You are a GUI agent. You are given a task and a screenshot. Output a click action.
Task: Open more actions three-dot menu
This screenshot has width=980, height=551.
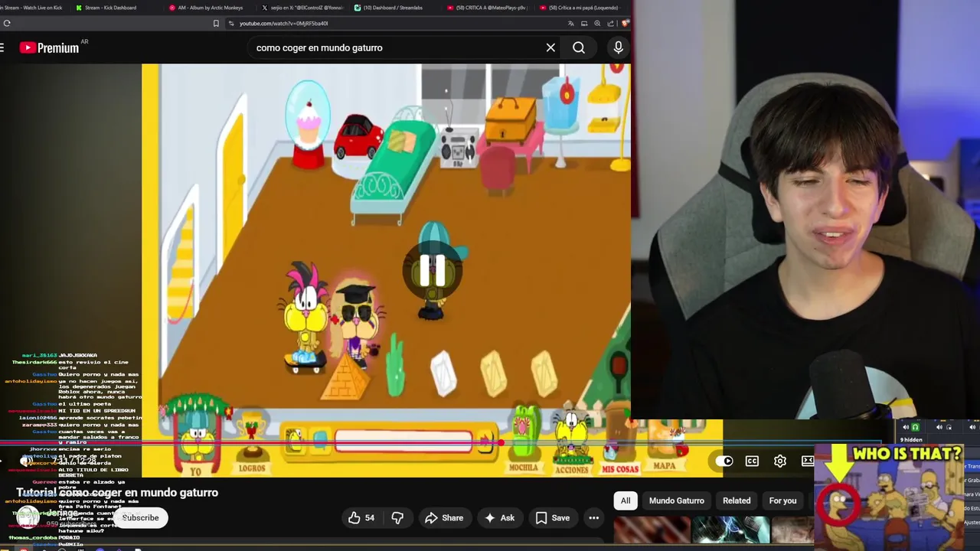coord(594,518)
